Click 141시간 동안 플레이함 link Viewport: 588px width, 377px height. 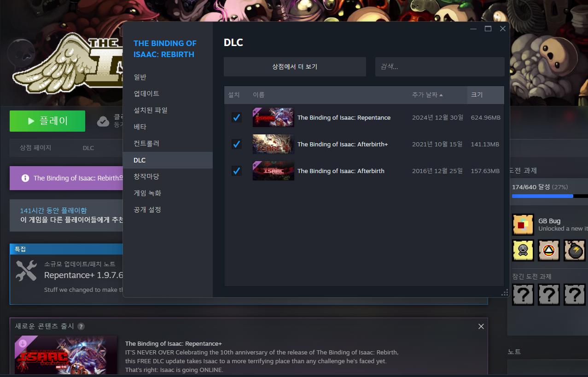pos(53,210)
